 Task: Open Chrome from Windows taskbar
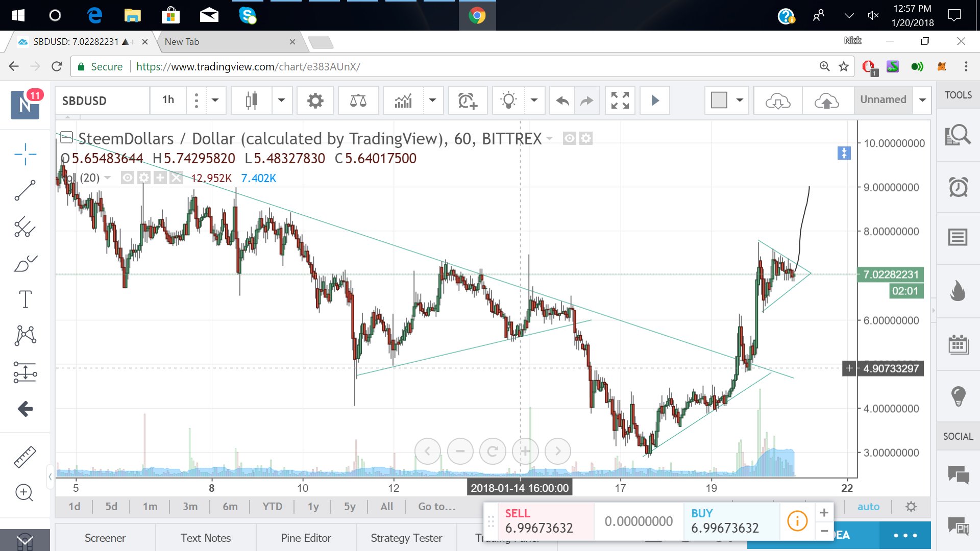[477, 15]
